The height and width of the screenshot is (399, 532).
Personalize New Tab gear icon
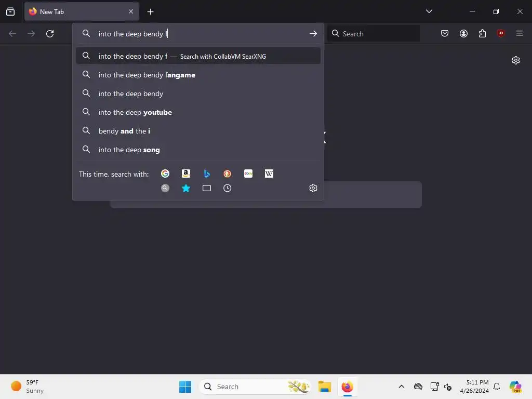[516, 60]
